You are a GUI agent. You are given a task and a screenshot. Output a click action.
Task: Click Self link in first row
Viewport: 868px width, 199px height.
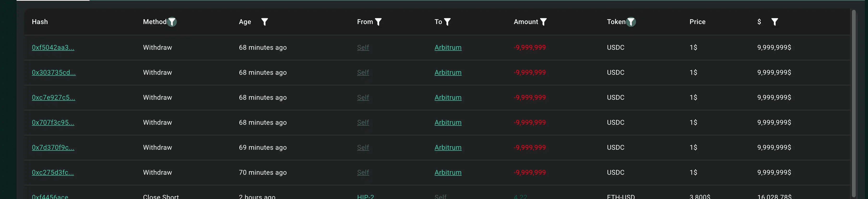tap(363, 48)
